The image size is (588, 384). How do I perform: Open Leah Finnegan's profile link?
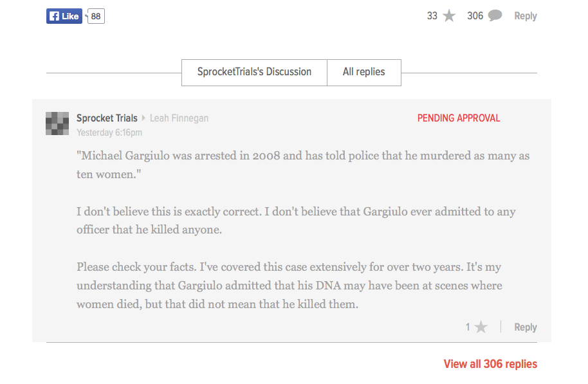179,118
